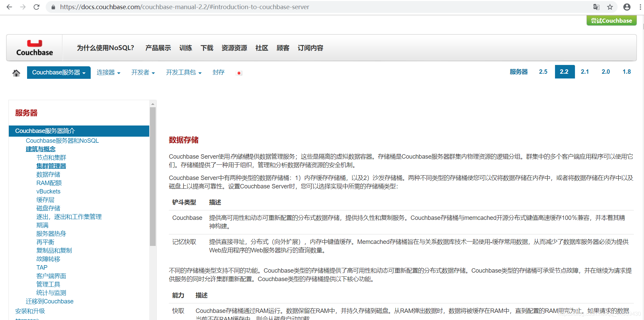Open 节点和集群 in the sidebar
Screen dimensions: 644x320
pyautogui.click(x=51, y=158)
